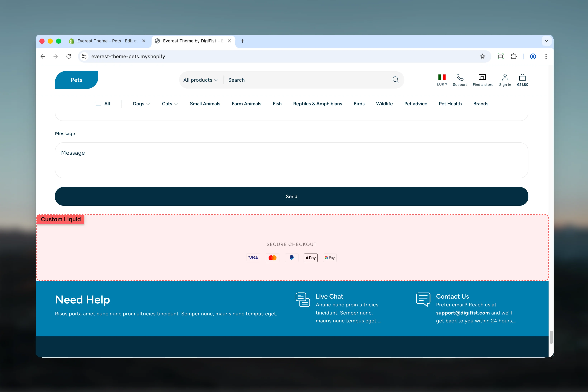Open the Chrome profile icon
Viewport: 588px width, 392px height.
tap(533, 56)
